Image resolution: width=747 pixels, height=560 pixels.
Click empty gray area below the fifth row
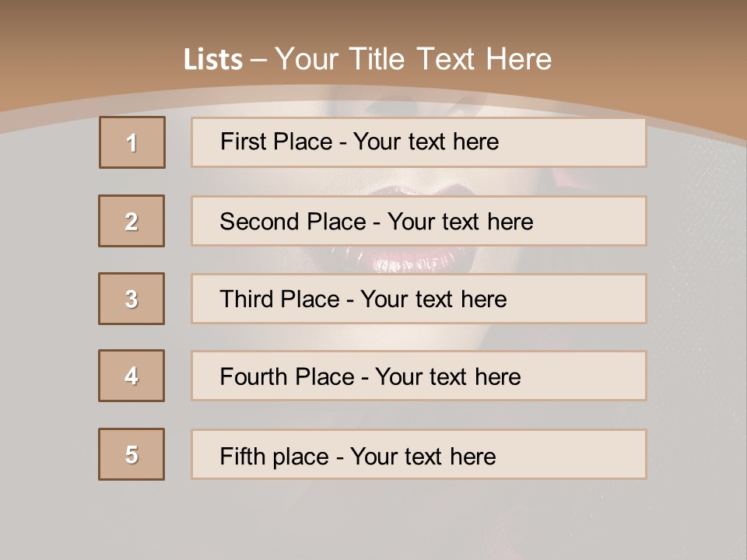tap(373, 521)
